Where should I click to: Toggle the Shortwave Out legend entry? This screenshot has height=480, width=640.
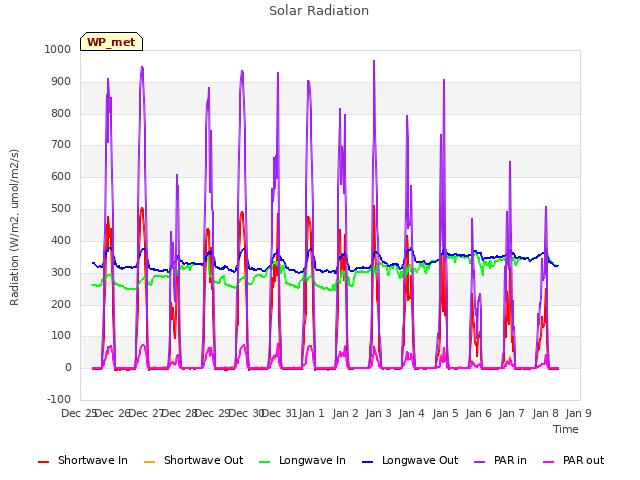[x=193, y=460]
